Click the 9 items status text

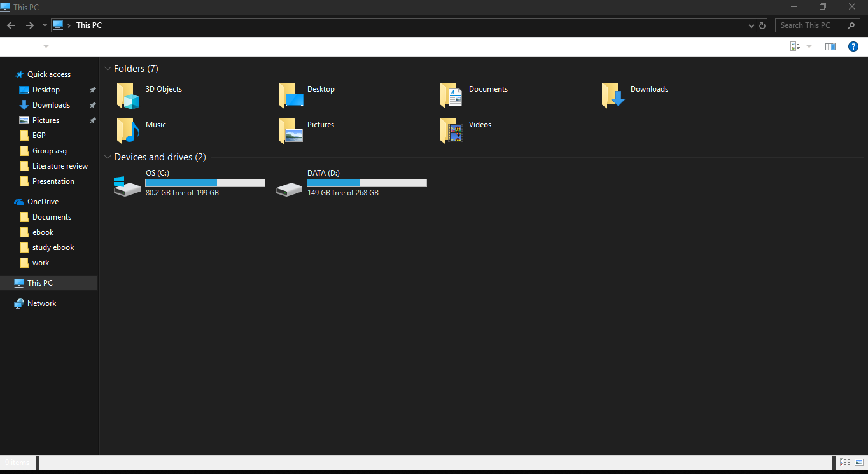click(17, 463)
